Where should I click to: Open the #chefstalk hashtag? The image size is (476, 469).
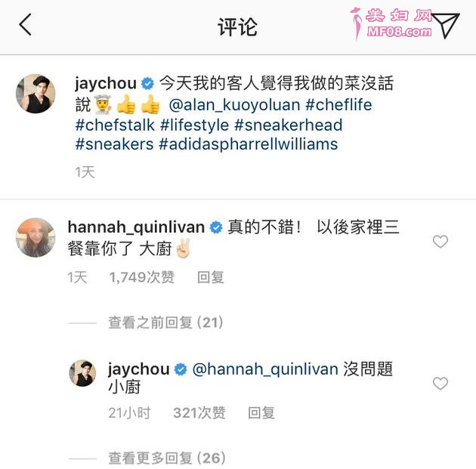115,125
